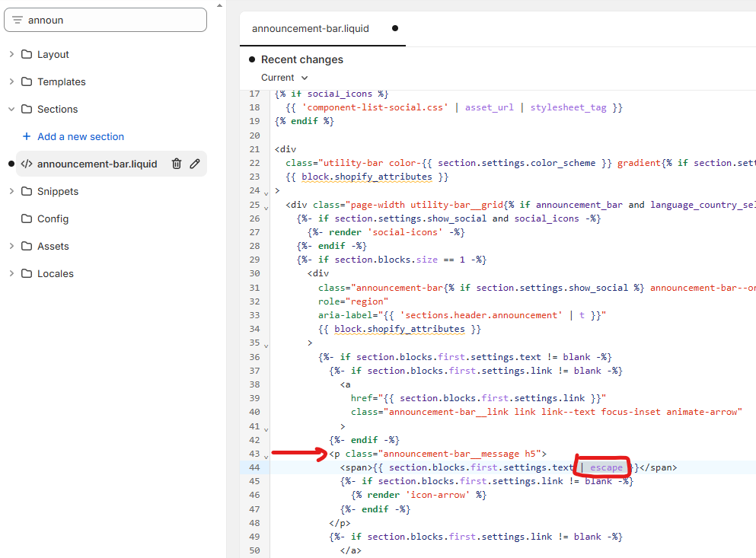Fold code at line 41 arrow
The height and width of the screenshot is (558, 756).
(266, 429)
